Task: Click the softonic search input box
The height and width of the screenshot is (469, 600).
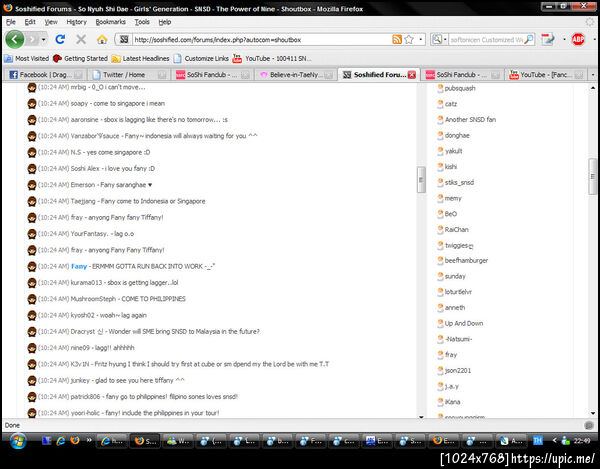Action: [x=486, y=39]
